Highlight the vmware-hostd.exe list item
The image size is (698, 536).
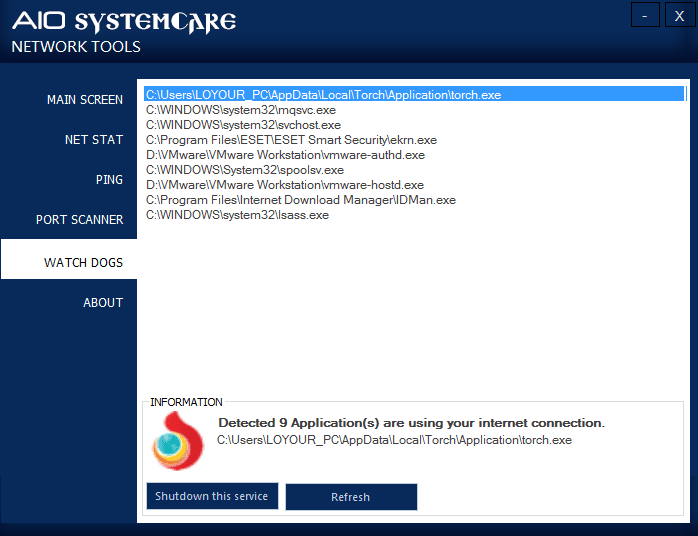[x=285, y=185]
